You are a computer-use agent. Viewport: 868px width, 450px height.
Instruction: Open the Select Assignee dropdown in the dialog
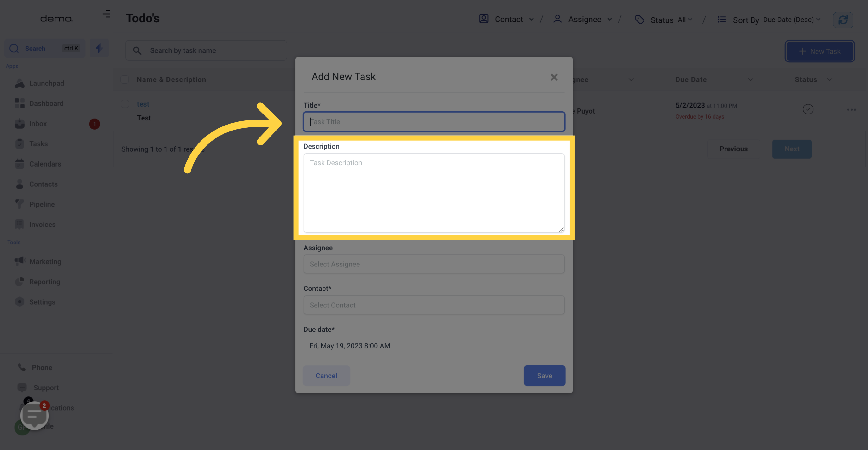[x=434, y=264]
